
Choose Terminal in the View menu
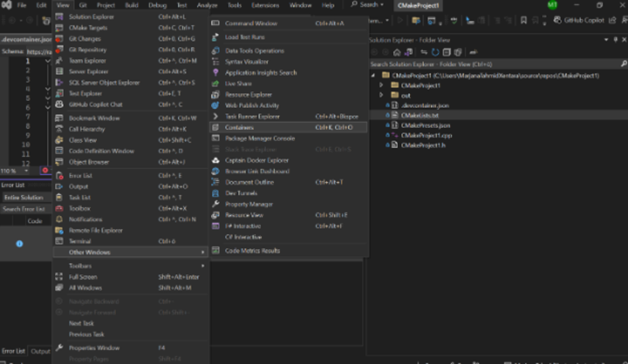(80, 241)
